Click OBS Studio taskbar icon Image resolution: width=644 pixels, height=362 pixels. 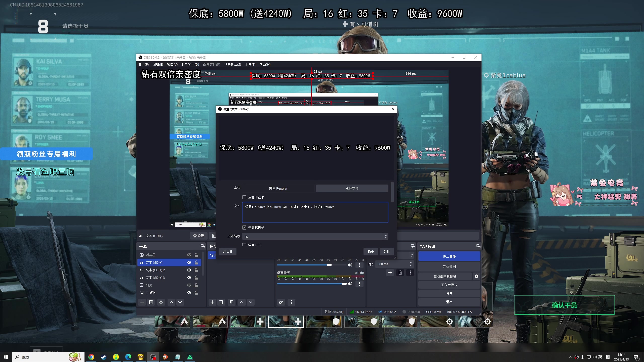click(153, 357)
